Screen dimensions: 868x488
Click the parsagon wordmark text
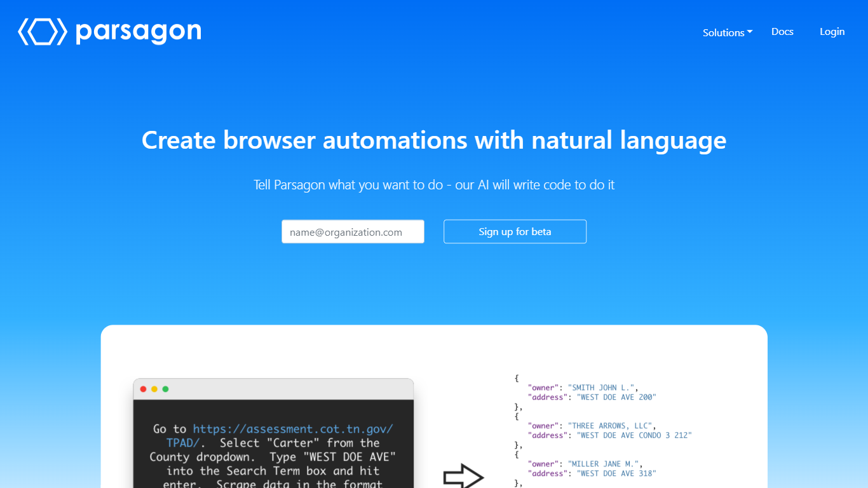click(139, 32)
